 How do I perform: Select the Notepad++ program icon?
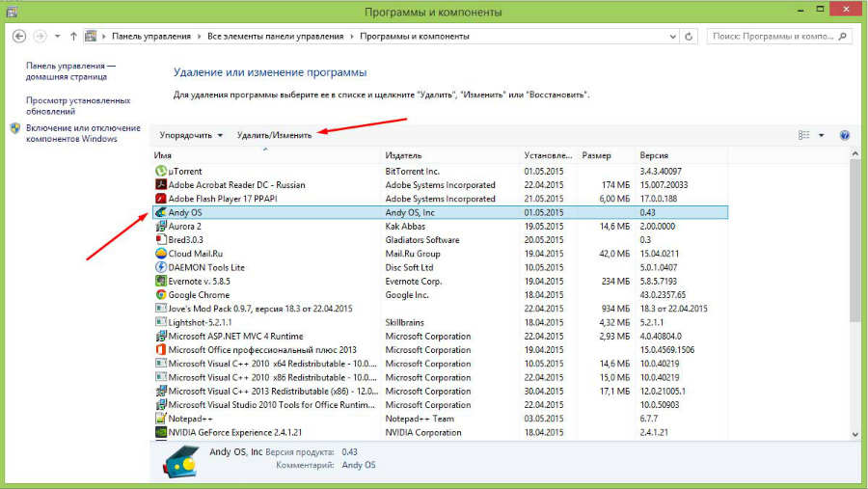(161, 419)
